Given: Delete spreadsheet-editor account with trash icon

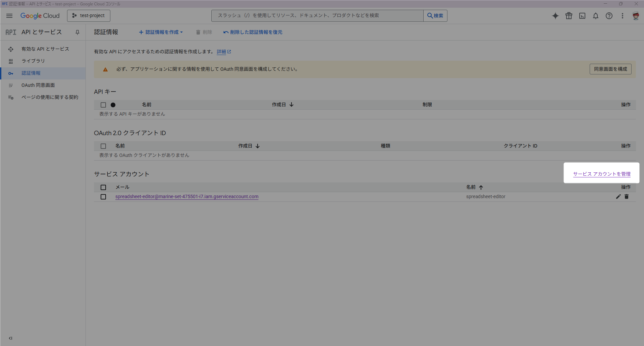Looking at the screenshot, I should (x=627, y=197).
